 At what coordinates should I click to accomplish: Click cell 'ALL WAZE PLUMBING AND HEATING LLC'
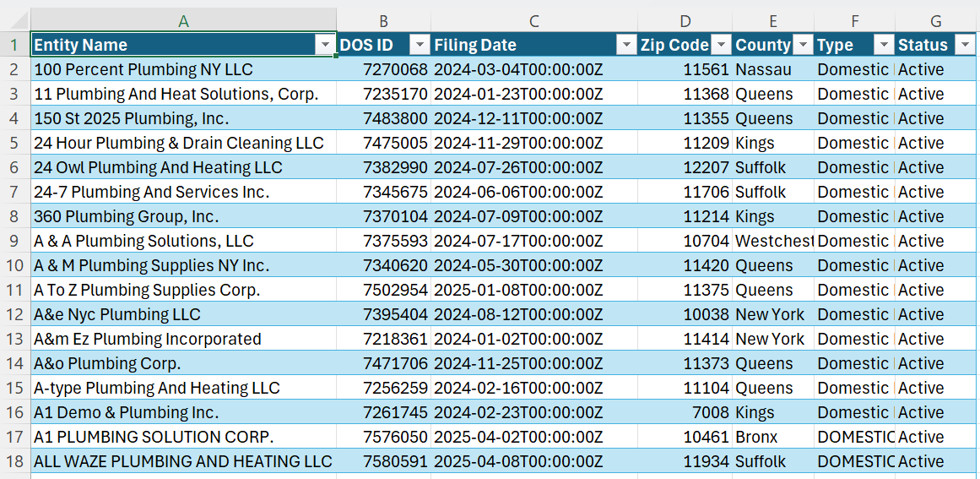click(x=183, y=461)
